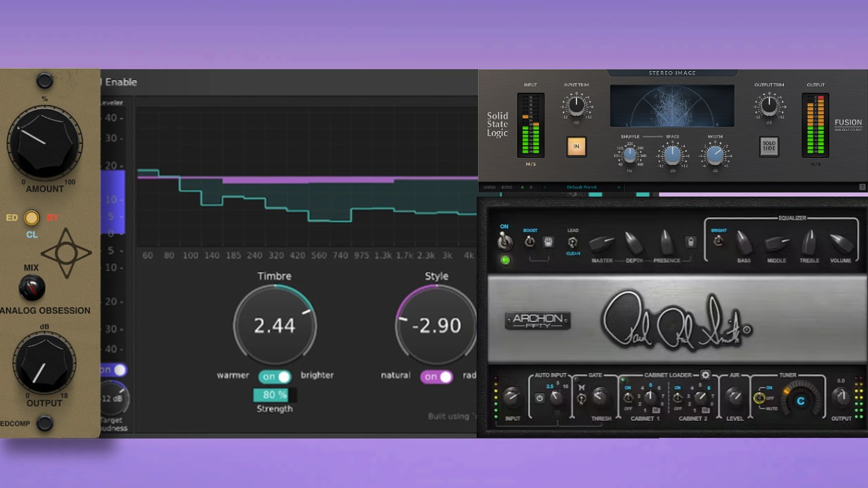Click the CABINET 2 IR icon
This screenshot has width=868, height=488.
pyautogui.click(x=706, y=411)
